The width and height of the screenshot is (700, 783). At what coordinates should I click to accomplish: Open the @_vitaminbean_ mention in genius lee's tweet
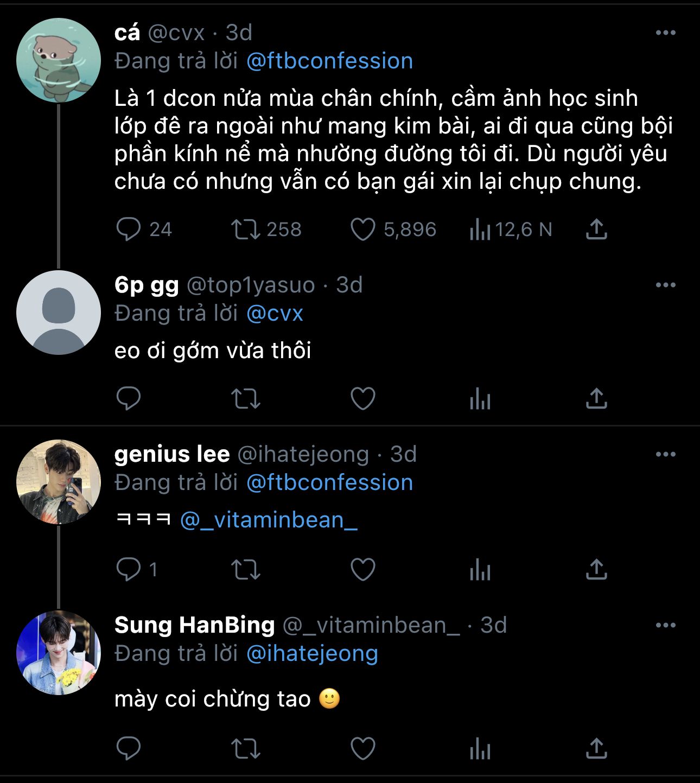(x=269, y=520)
